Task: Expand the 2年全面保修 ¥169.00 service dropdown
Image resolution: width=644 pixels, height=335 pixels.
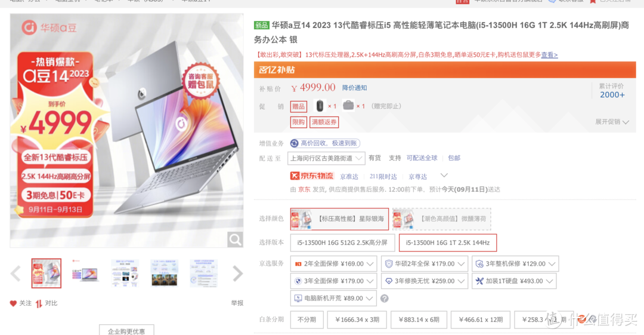Action: pyautogui.click(x=333, y=264)
